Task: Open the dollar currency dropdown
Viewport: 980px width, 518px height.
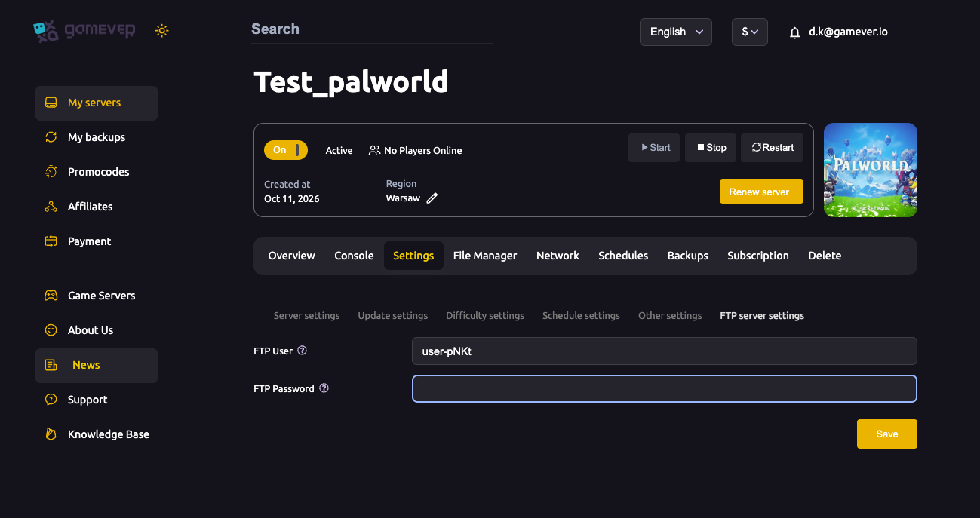Action: pyautogui.click(x=750, y=32)
